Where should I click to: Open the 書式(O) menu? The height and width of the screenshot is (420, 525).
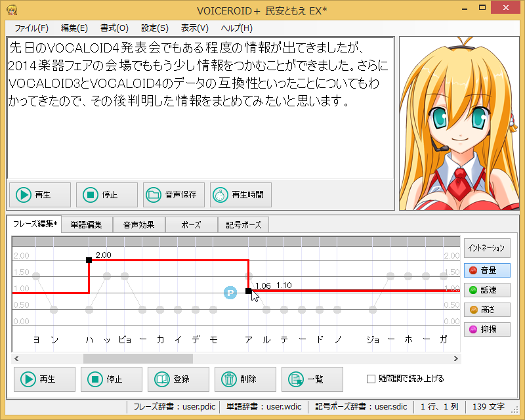(114, 28)
